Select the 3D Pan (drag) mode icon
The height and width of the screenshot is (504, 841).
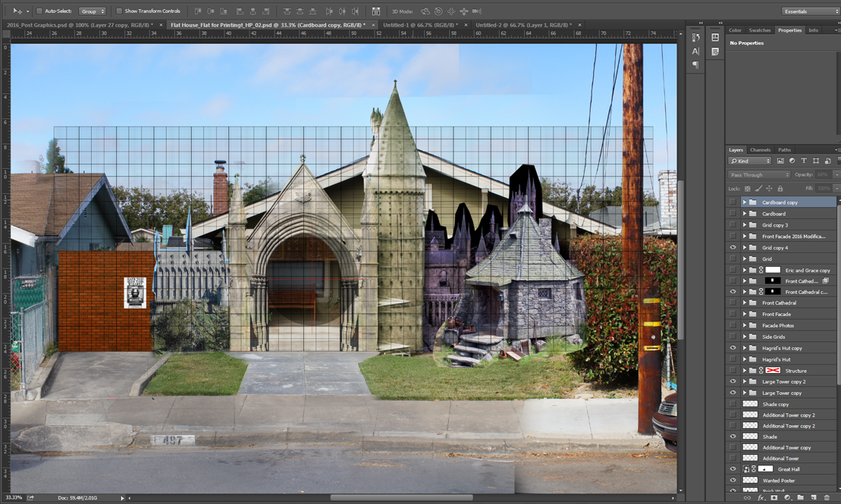tap(451, 11)
